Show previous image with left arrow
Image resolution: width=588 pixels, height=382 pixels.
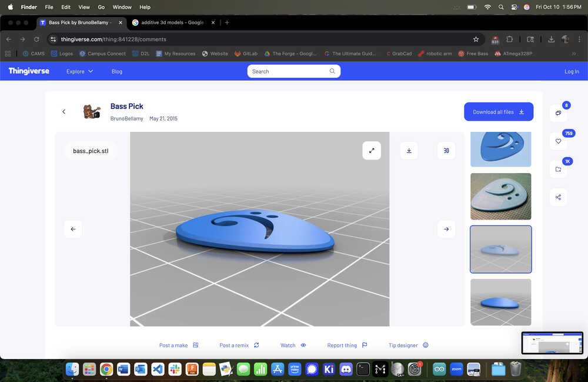click(x=73, y=229)
